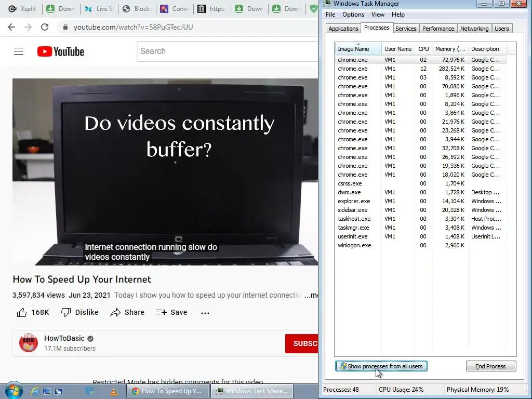
Task: Select the Processes tab
Action: (377, 28)
